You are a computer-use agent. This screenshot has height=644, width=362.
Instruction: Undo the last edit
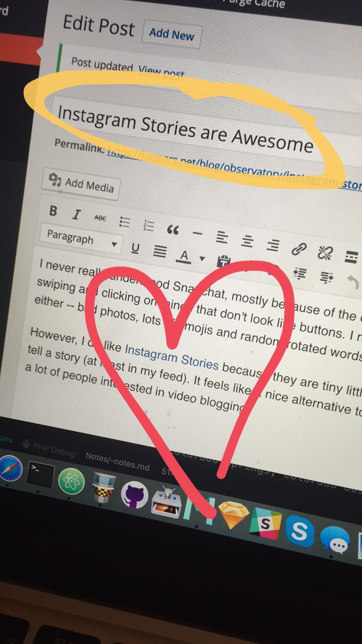[354, 283]
